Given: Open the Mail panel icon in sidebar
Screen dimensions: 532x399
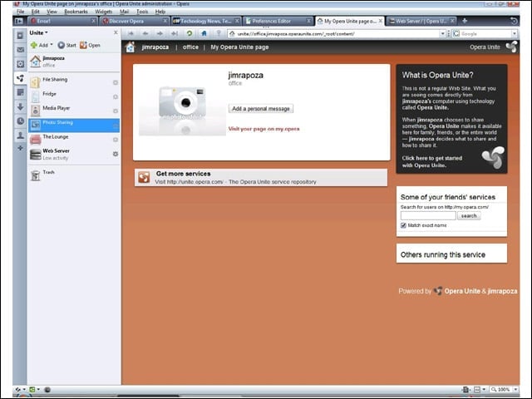Looking at the screenshot, I should tap(20, 50).
